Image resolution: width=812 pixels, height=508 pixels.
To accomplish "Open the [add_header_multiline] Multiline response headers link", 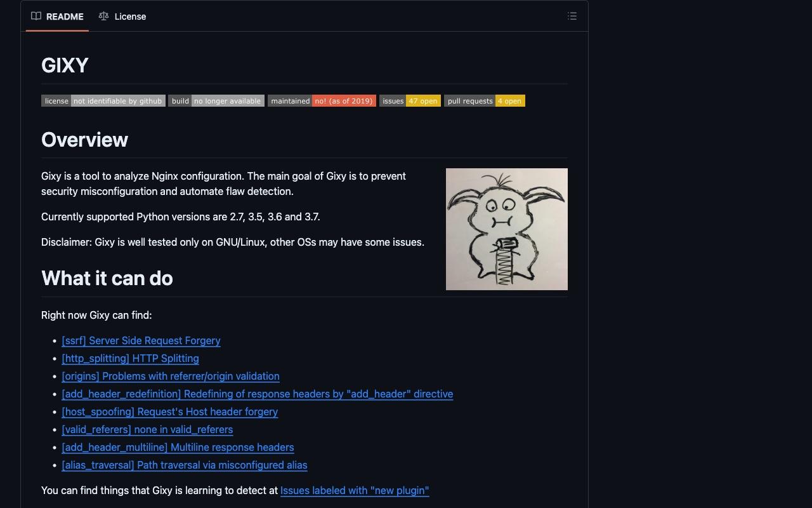I will point(178,447).
